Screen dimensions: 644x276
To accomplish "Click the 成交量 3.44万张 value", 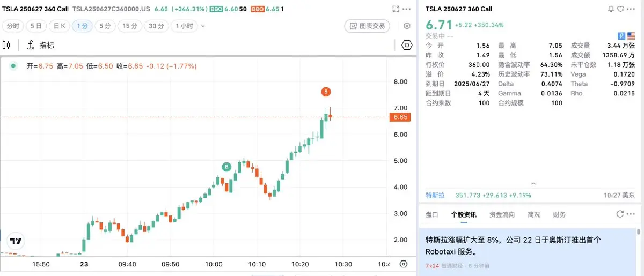I will click(x=620, y=45).
